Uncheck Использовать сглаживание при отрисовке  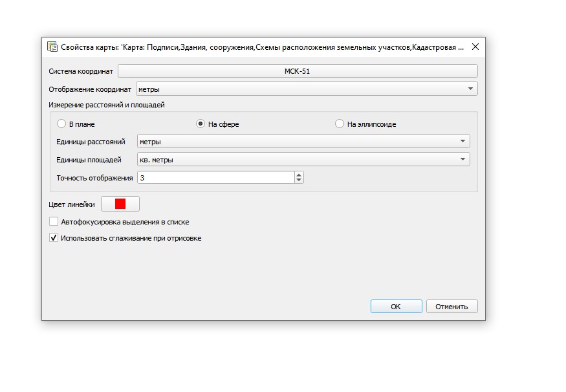(54, 238)
